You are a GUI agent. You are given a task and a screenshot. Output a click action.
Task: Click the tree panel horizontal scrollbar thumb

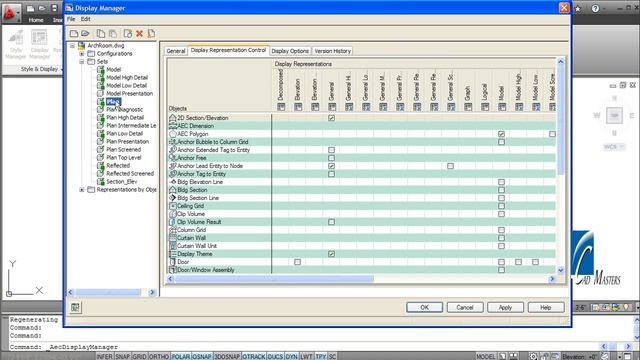pos(108,292)
